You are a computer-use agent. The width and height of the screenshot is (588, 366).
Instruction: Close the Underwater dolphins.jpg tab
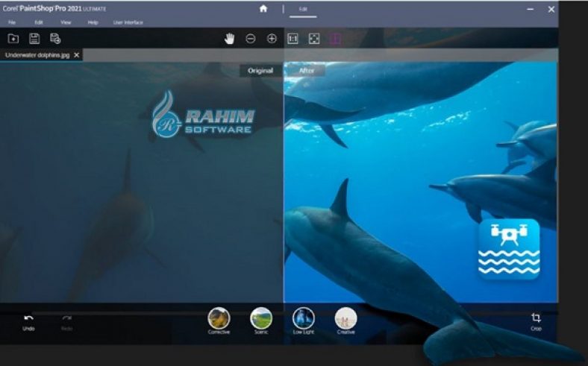tap(77, 55)
